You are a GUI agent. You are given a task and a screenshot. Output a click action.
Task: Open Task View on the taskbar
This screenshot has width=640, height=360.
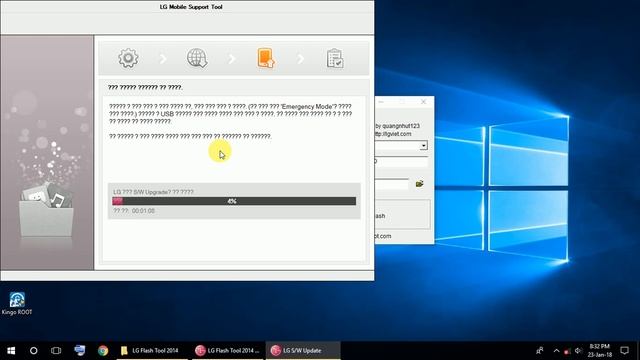point(56,351)
